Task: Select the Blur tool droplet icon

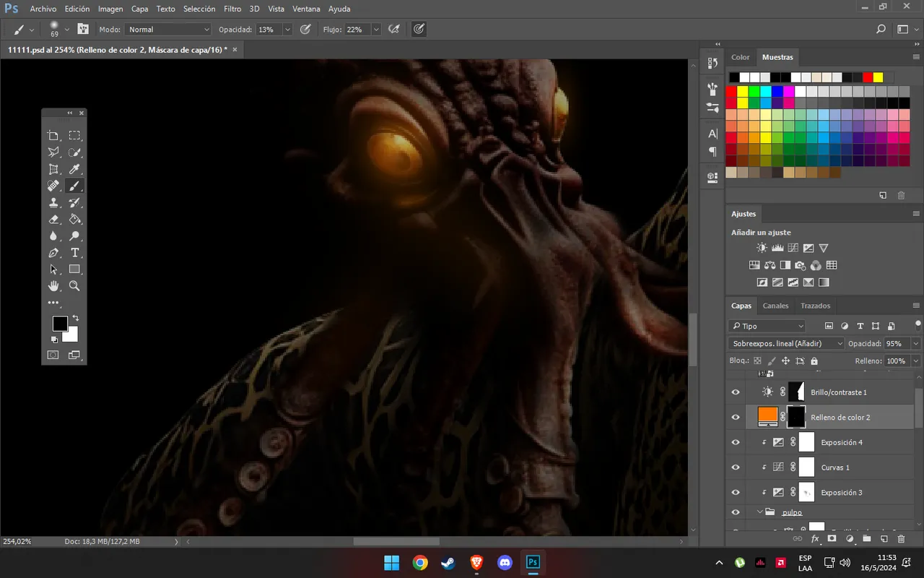Action: click(x=53, y=236)
